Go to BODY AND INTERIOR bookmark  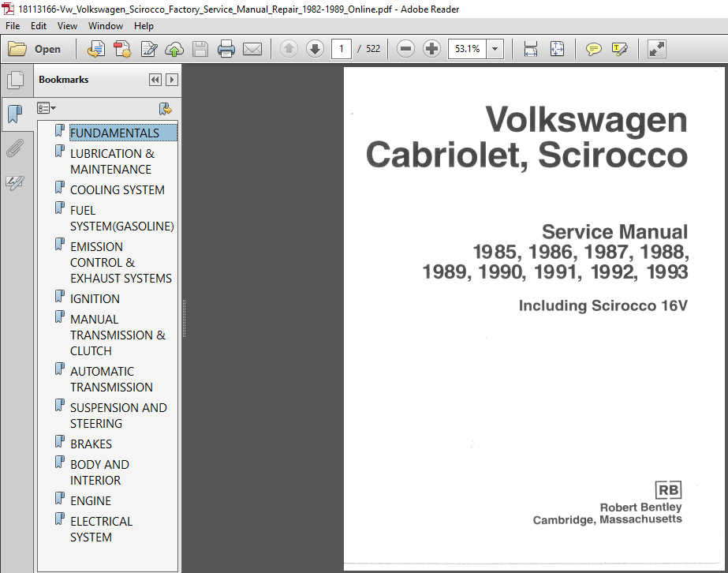[99, 472]
